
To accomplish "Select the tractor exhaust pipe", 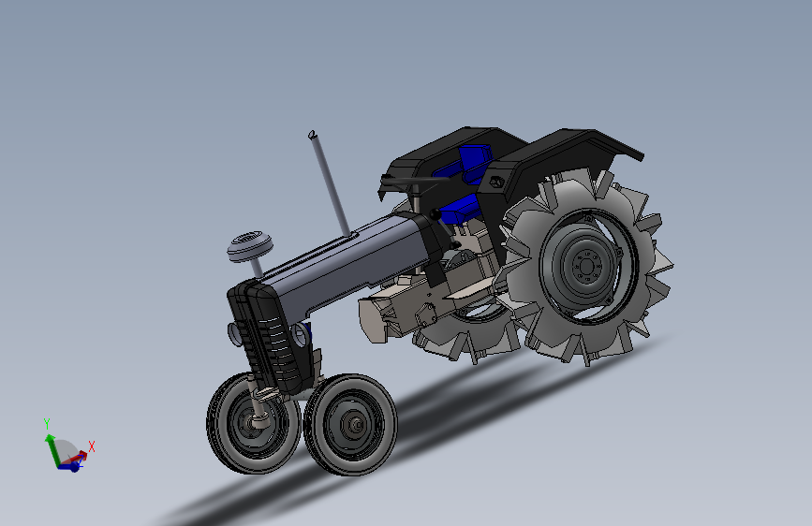I will point(330,183).
